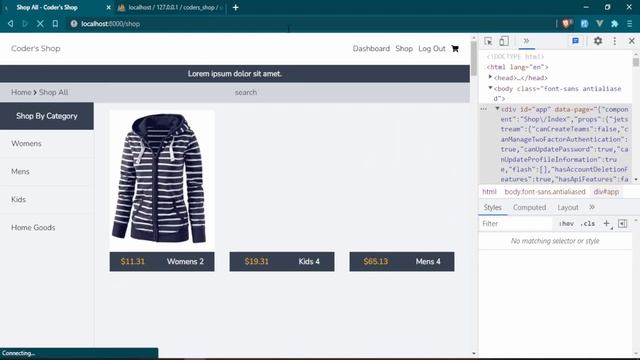Open the Dashboard link
The height and width of the screenshot is (360, 640).
point(371,49)
